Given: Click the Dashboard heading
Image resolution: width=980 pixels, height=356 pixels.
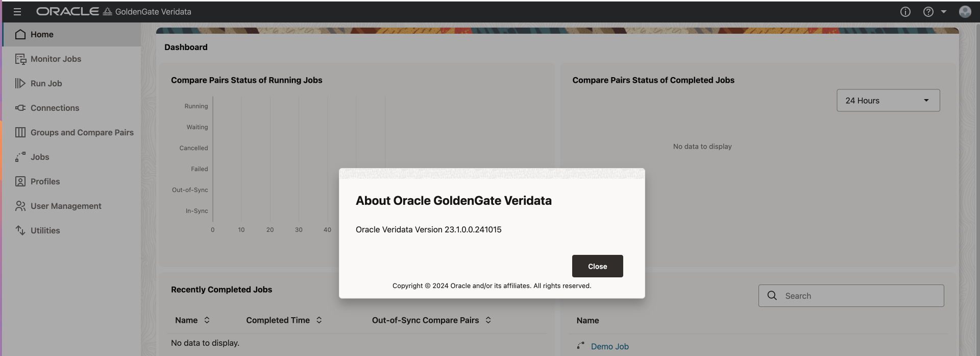Looking at the screenshot, I should point(186,47).
